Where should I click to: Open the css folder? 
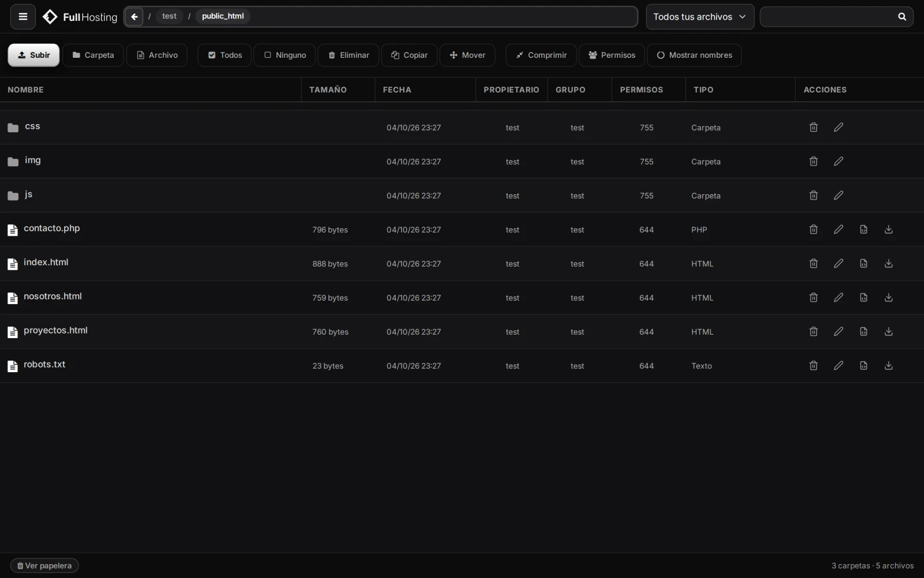(x=32, y=126)
